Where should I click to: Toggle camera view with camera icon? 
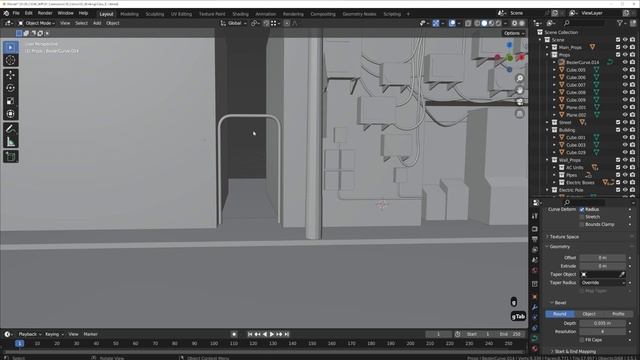click(x=520, y=102)
